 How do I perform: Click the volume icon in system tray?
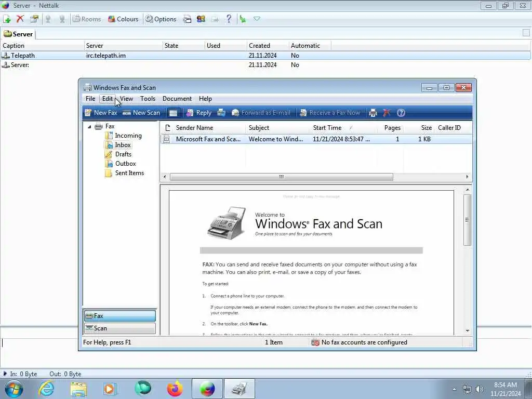tap(480, 389)
